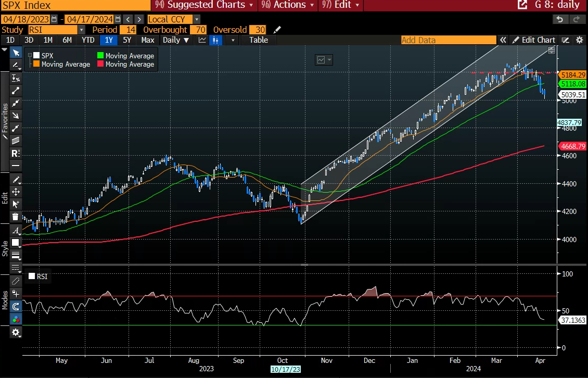Collapse toolbar with the double-chevron icon
This screenshot has height=378, width=588.
(503, 40)
